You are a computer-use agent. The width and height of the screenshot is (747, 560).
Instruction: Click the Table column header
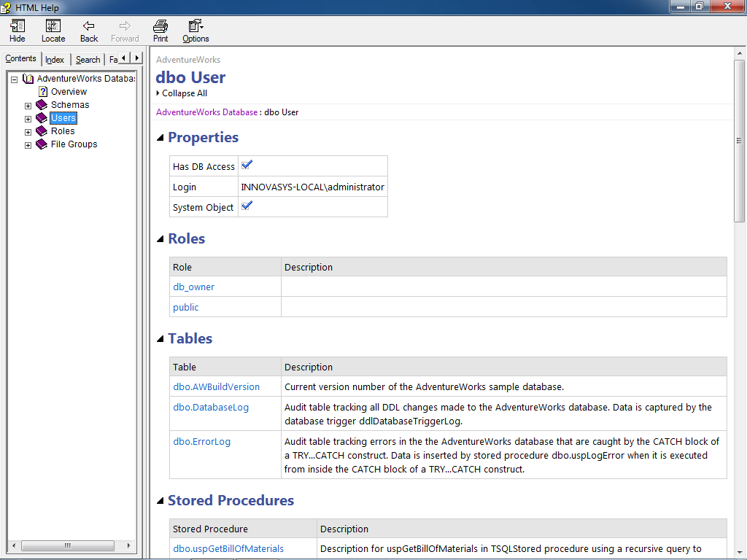(x=225, y=367)
